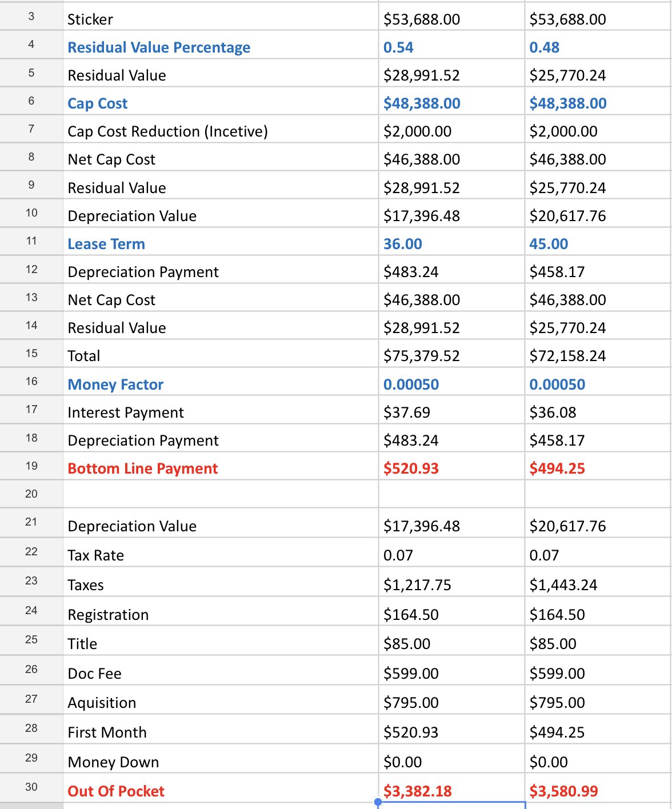Viewport: 672px width, 809px height.
Task: Select row 30 header
Action: [31, 788]
